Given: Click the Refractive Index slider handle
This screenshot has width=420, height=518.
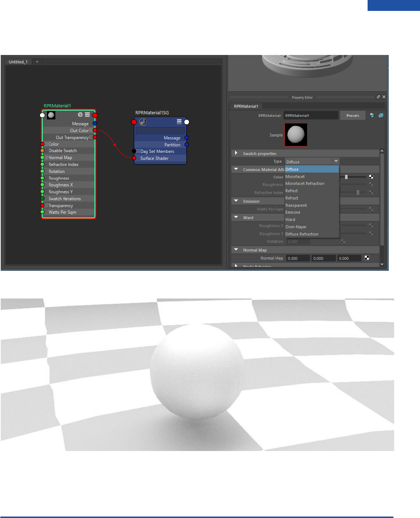Looking at the screenshot, I should coord(358,192).
